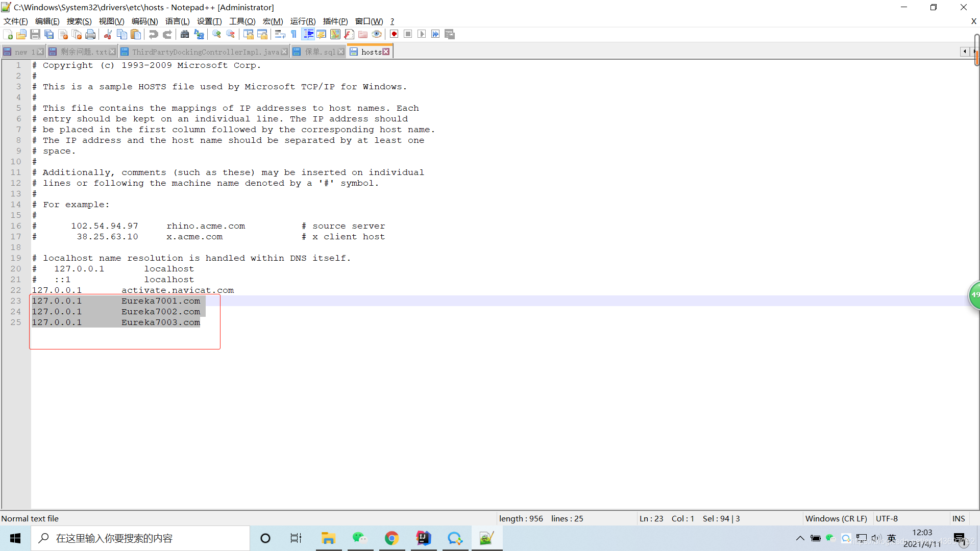The width and height of the screenshot is (980, 551).
Task: Toggle the user defined language icon
Action: pyautogui.click(x=322, y=34)
